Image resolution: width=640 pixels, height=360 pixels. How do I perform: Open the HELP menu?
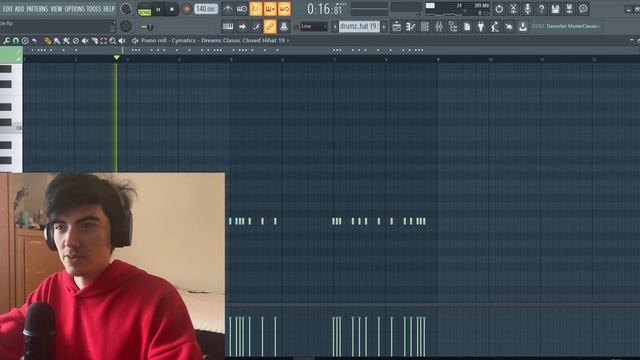click(109, 9)
